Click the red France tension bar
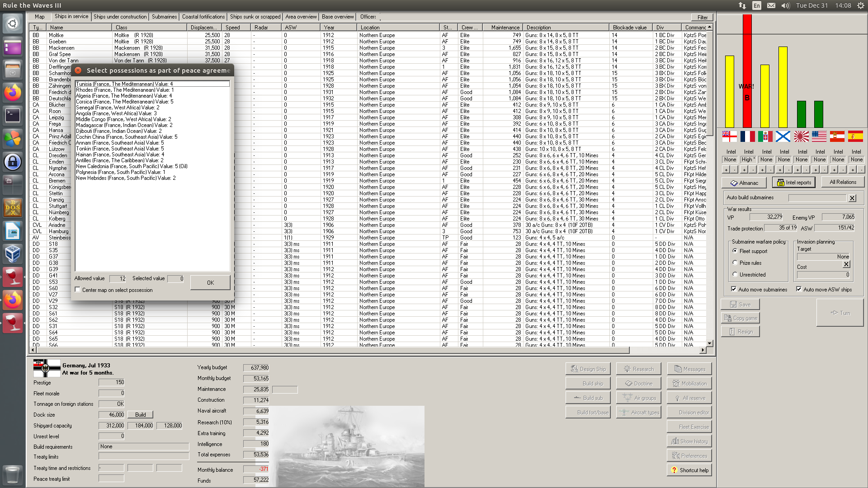Viewport: 868px width, 488px height. click(747, 71)
